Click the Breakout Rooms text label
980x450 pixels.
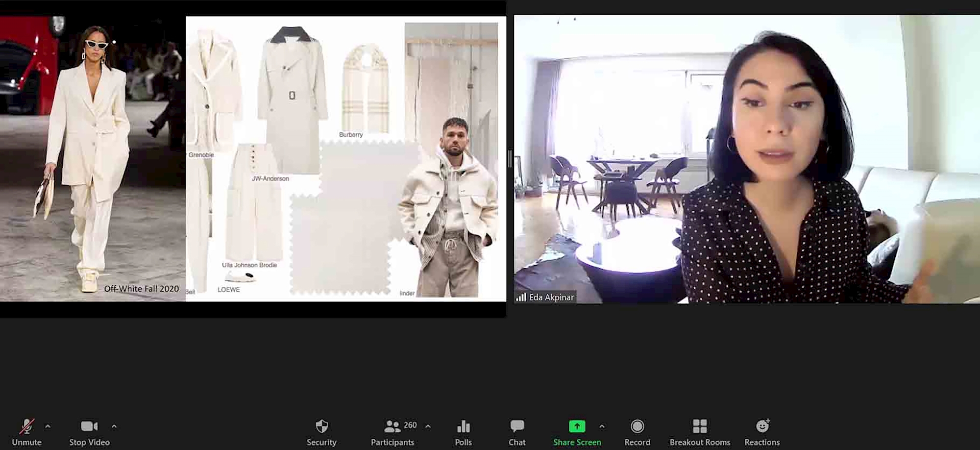(700, 442)
